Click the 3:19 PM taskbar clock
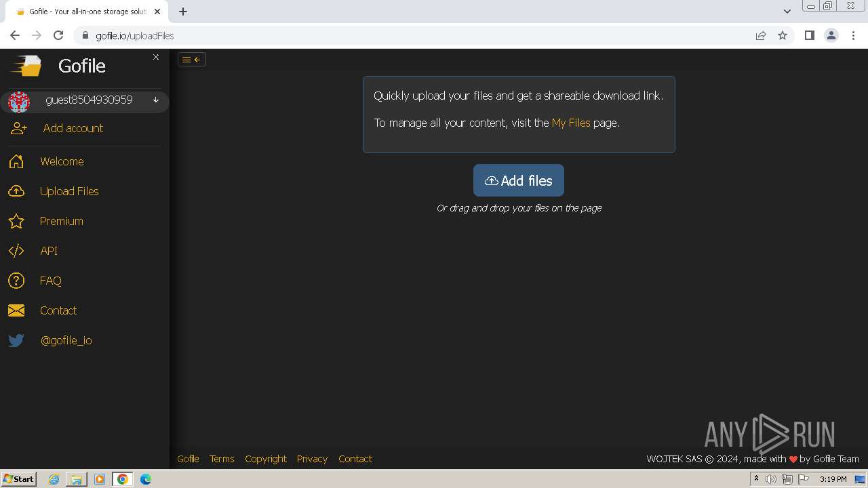The image size is (868, 488). click(833, 479)
